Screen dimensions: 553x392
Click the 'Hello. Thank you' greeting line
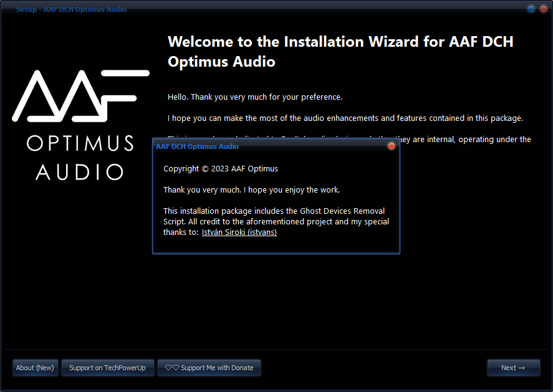(255, 97)
